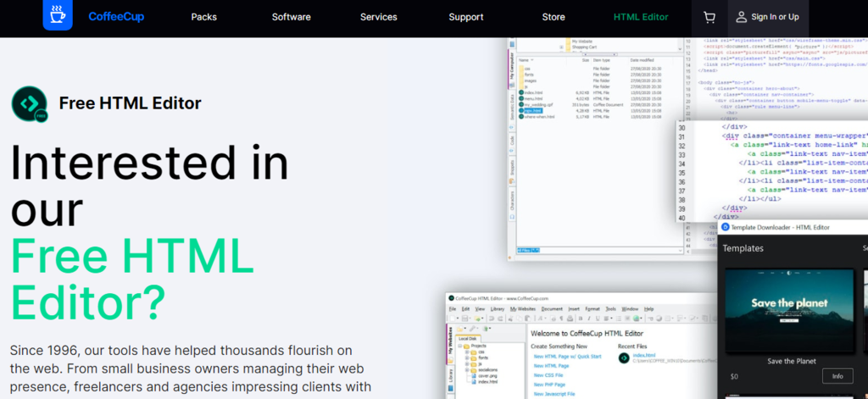Click the images folder icon in file list
This screenshot has height=399, width=868.
tap(521, 80)
